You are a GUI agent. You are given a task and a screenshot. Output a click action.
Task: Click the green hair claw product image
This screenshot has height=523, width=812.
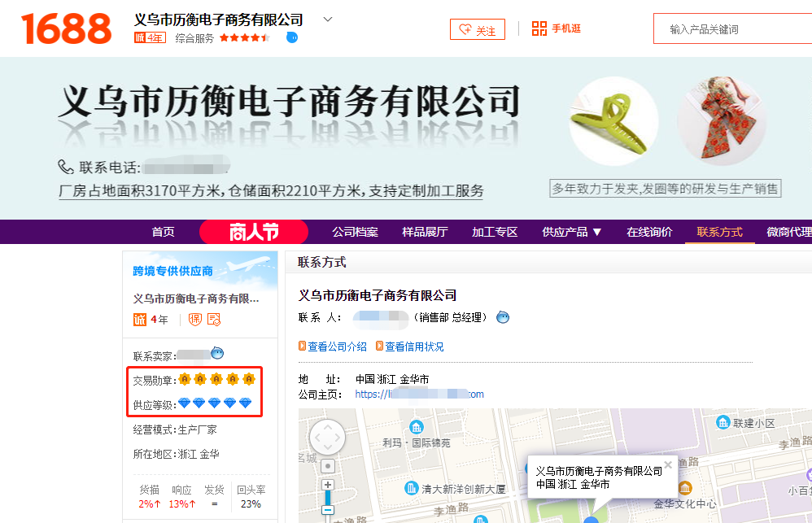tap(613, 122)
